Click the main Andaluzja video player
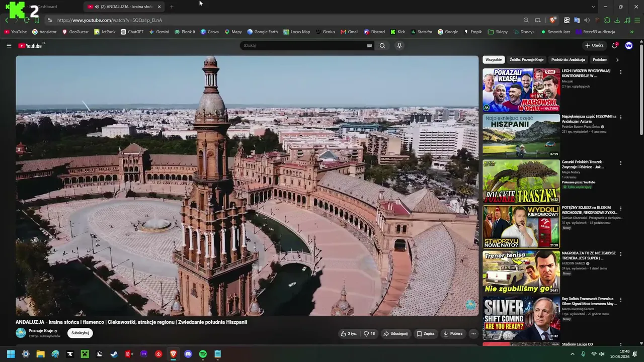 tap(247, 186)
